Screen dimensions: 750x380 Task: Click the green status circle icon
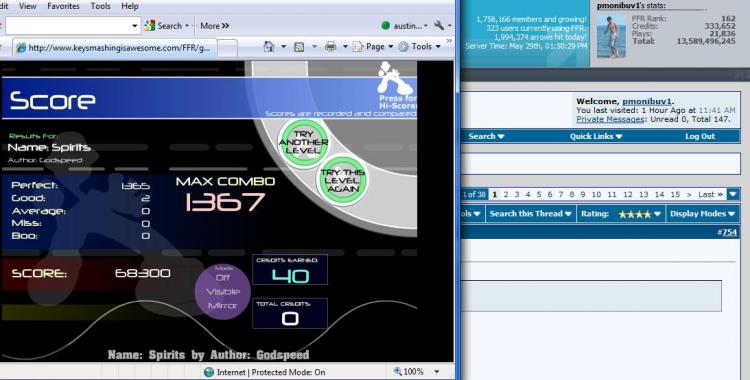(x=386, y=25)
